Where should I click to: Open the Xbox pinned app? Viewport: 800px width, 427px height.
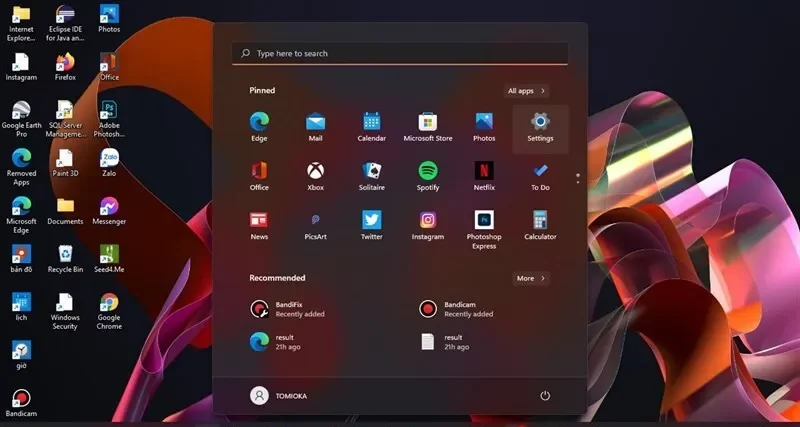(315, 177)
